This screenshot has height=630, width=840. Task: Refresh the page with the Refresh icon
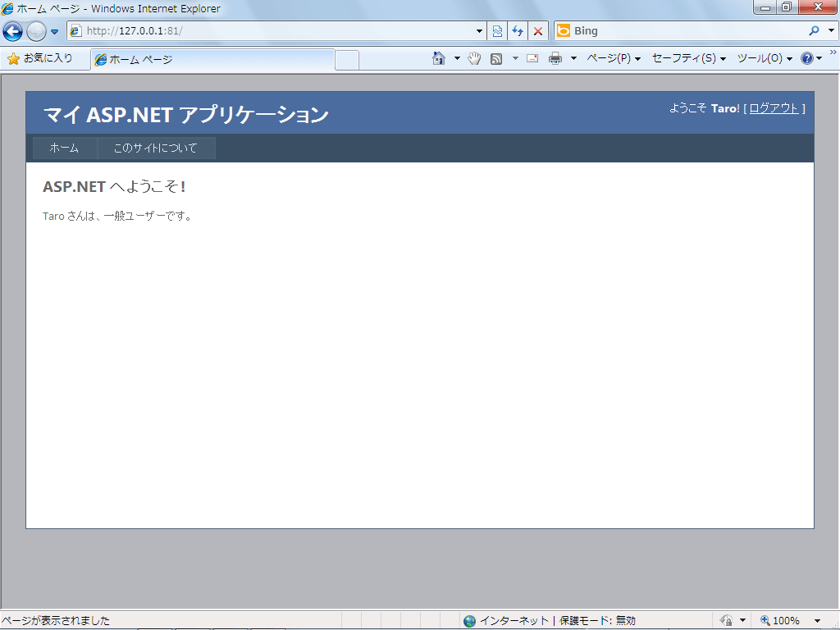click(518, 31)
